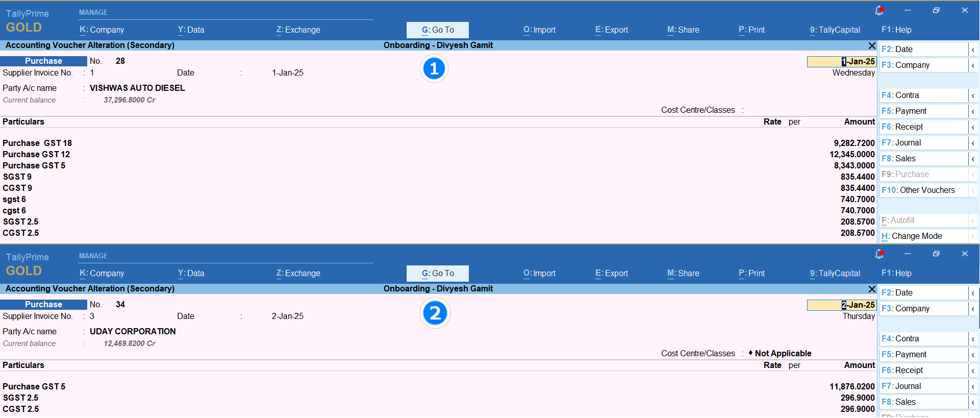Open notifications bell in voucher No. 28 window

click(879, 10)
